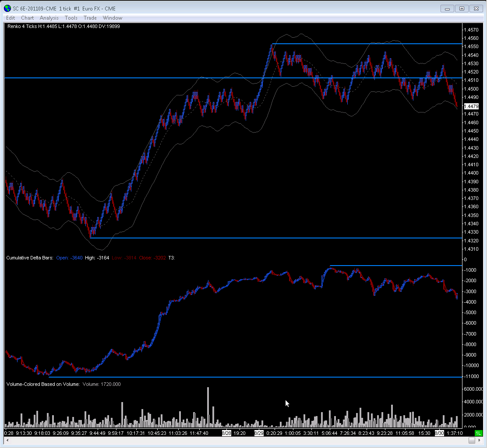
Task: Open the Window menu
Action: tap(113, 18)
